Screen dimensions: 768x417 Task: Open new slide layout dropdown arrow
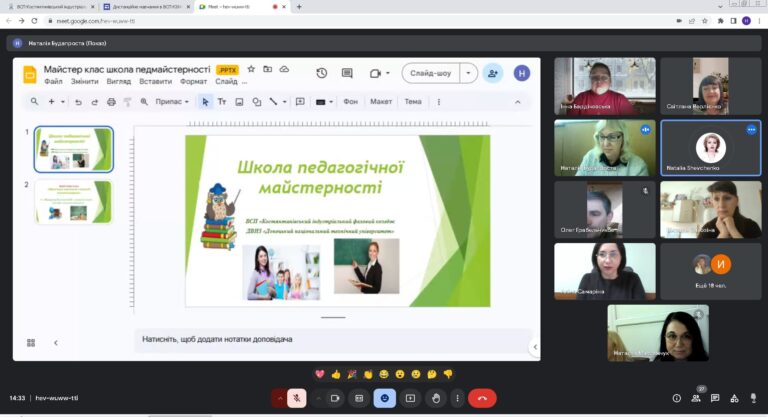[63, 102]
